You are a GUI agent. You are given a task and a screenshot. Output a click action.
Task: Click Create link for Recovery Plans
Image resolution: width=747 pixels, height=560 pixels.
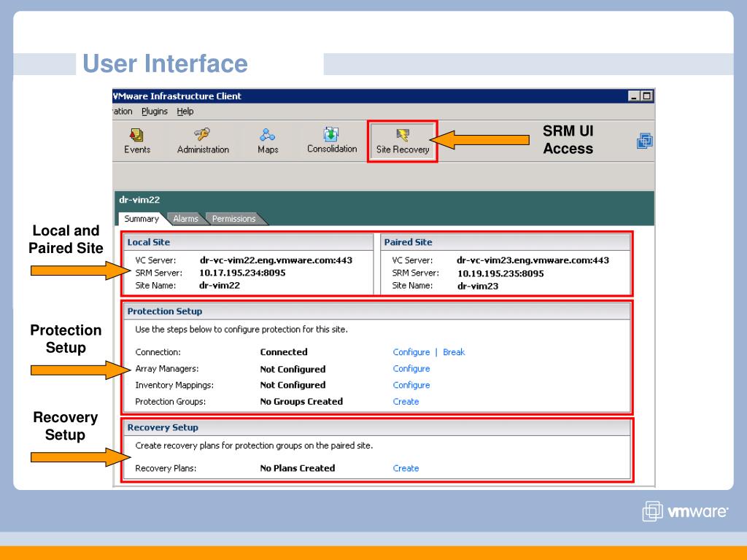(x=406, y=468)
